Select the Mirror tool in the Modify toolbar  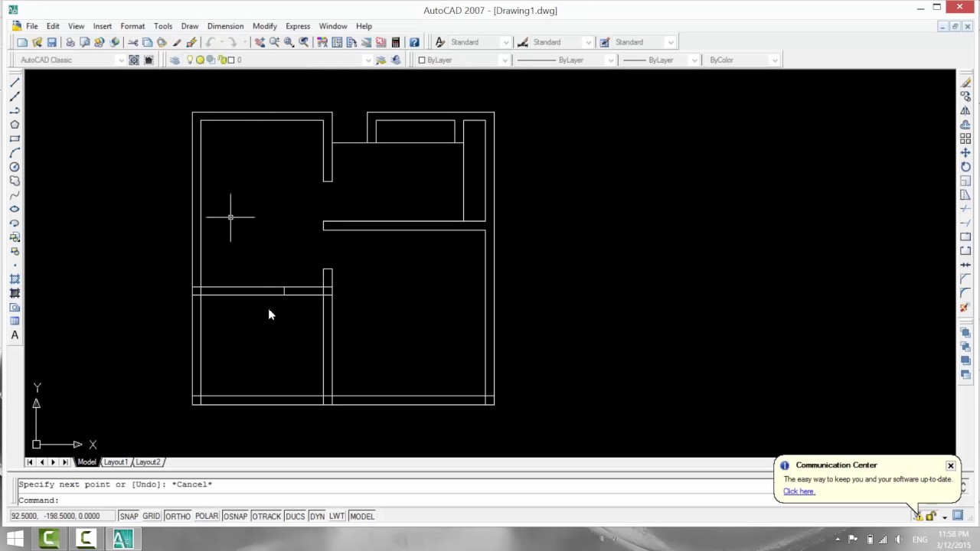click(x=966, y=110)
